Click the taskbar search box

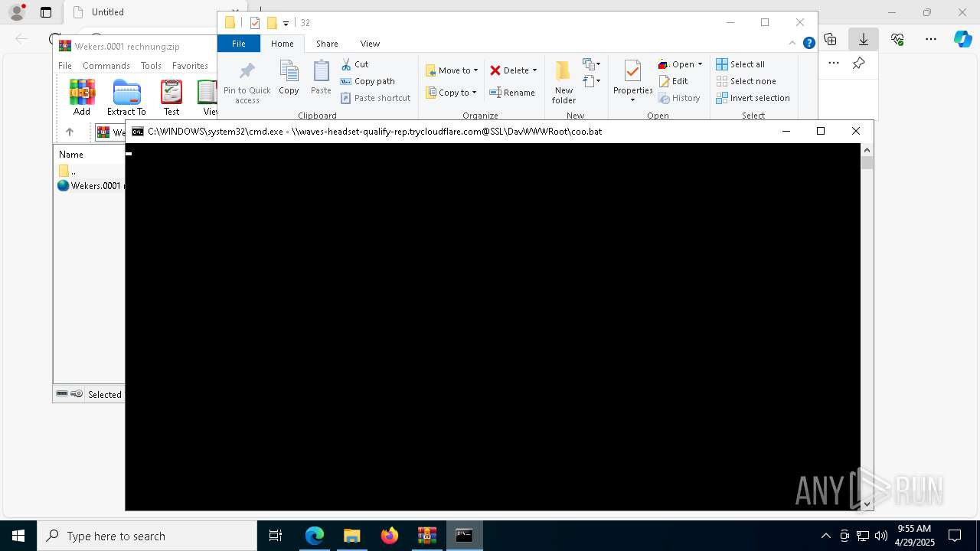(147, 536)
